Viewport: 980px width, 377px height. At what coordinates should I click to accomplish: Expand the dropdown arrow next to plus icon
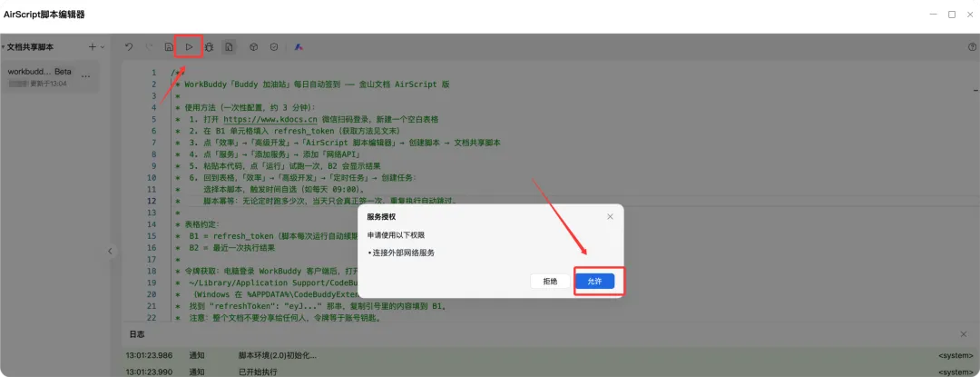pyautogui.click(x=103, y=47)
